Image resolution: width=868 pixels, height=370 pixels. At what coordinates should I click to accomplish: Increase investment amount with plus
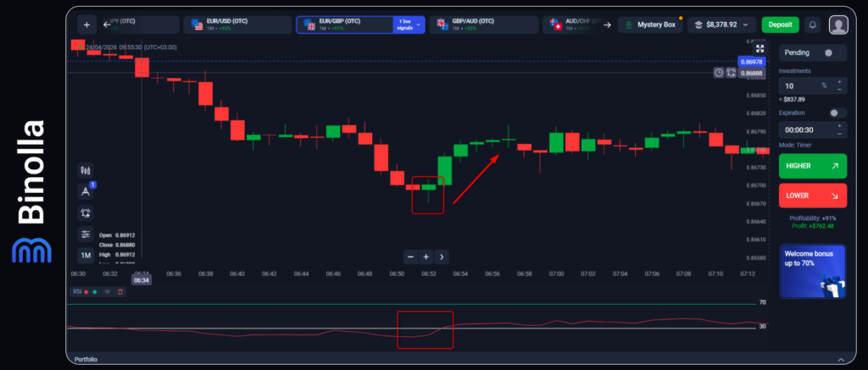click(x=839, y=82)
